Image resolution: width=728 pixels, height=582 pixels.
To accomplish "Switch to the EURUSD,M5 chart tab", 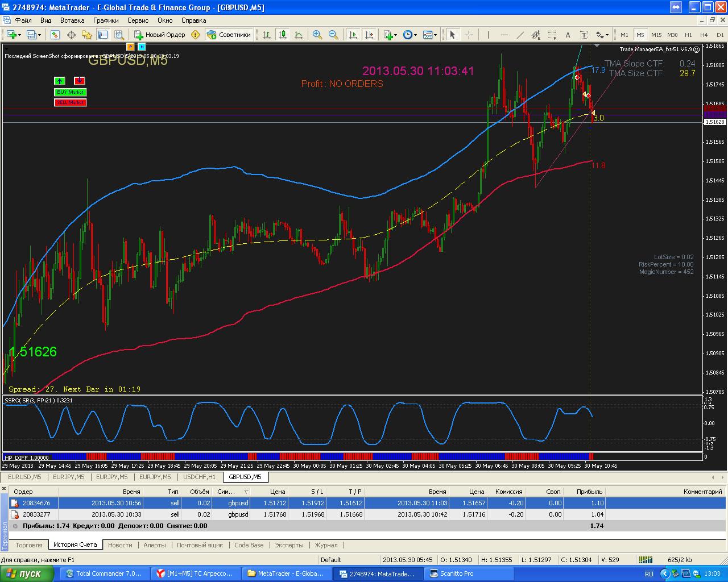I will coord(24,477).
